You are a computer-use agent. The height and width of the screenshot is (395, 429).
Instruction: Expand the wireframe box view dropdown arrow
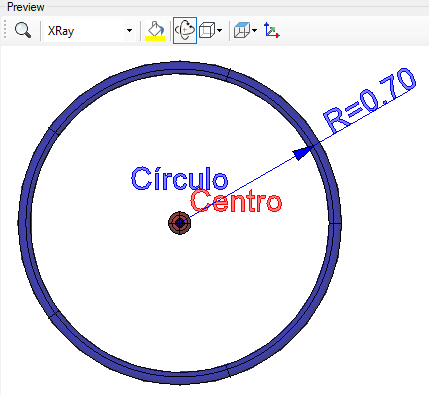pyautogui.click(x=219, y=31)
